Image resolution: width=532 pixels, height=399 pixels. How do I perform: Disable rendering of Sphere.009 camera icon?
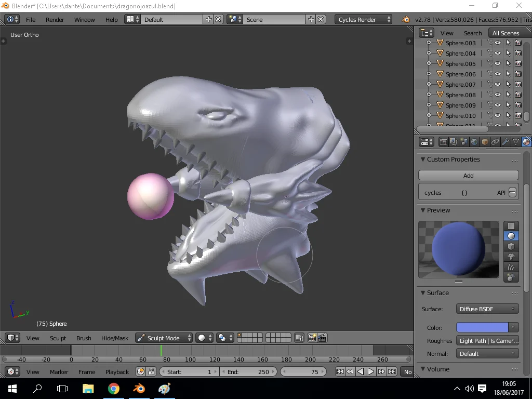518,105
